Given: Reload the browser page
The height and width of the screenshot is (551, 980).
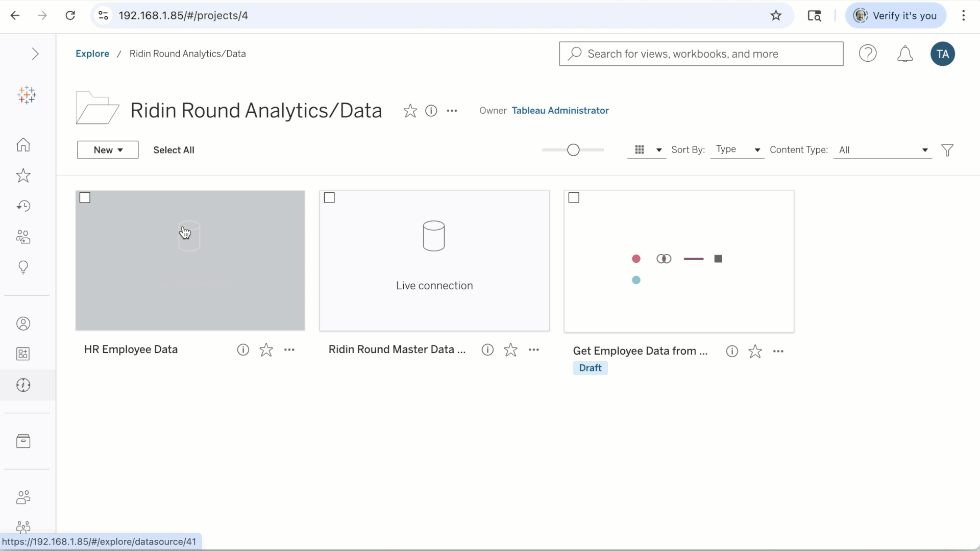Looking at the screenshot, I should [70, 15].
